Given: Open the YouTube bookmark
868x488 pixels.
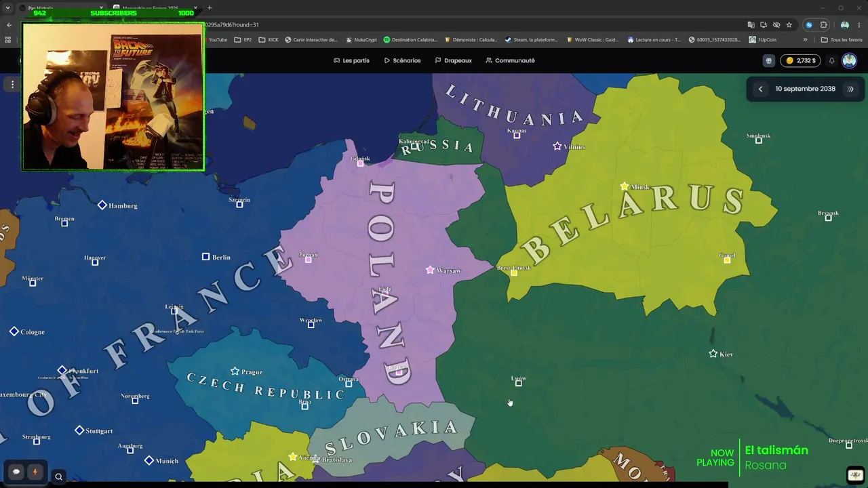Looking at the screenshot, I should click(x=218, y=40).
